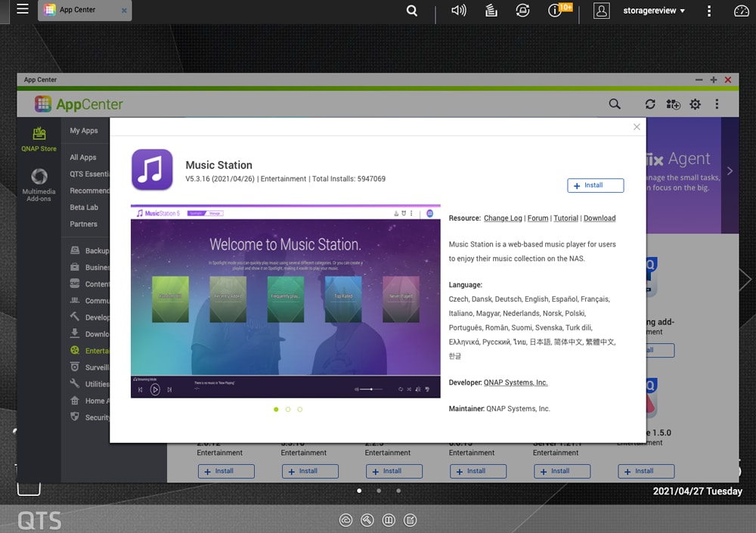Install the first Entertainment app in row

pyautogui.click(x=226, y=471)
